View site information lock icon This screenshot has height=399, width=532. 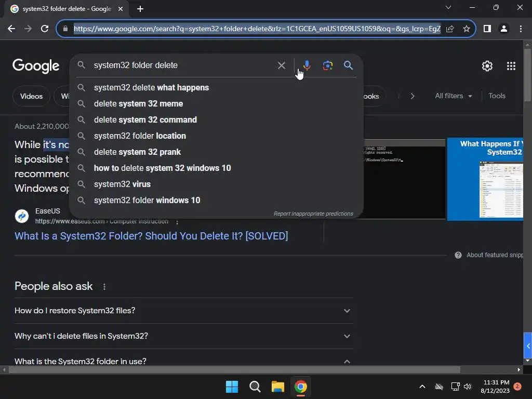pos(65,29)
